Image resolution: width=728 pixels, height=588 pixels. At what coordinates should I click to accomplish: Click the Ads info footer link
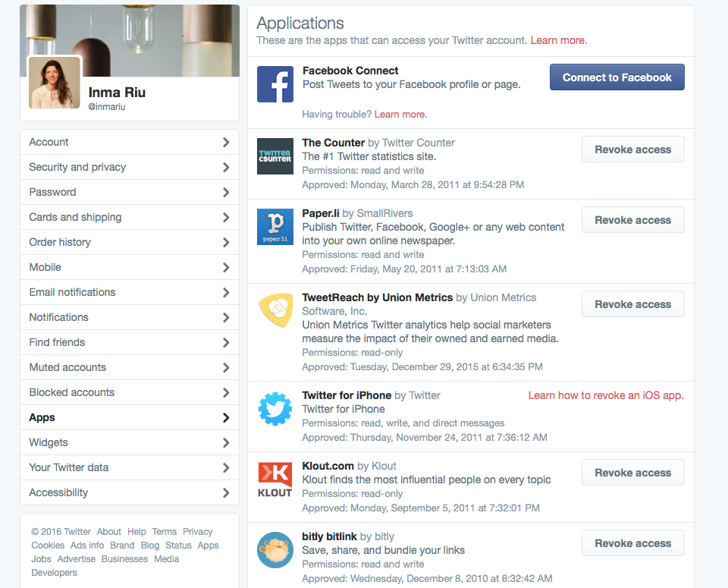click(x=86, y=546)
